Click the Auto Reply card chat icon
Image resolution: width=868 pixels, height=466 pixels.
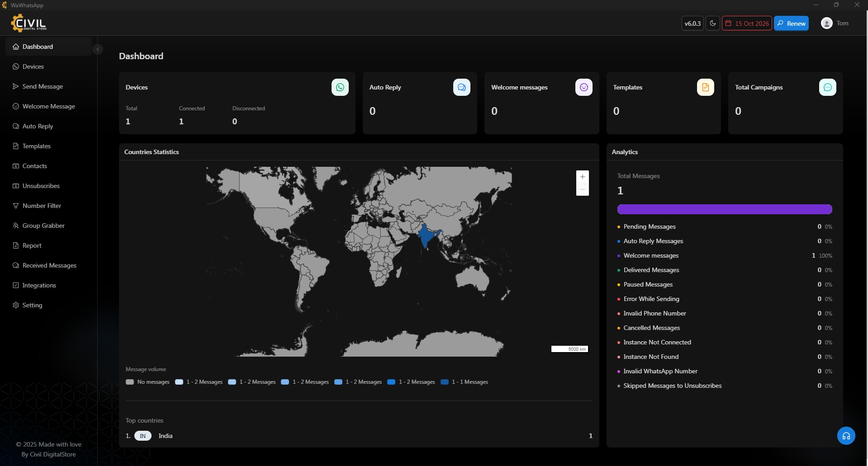click(461, 87)
